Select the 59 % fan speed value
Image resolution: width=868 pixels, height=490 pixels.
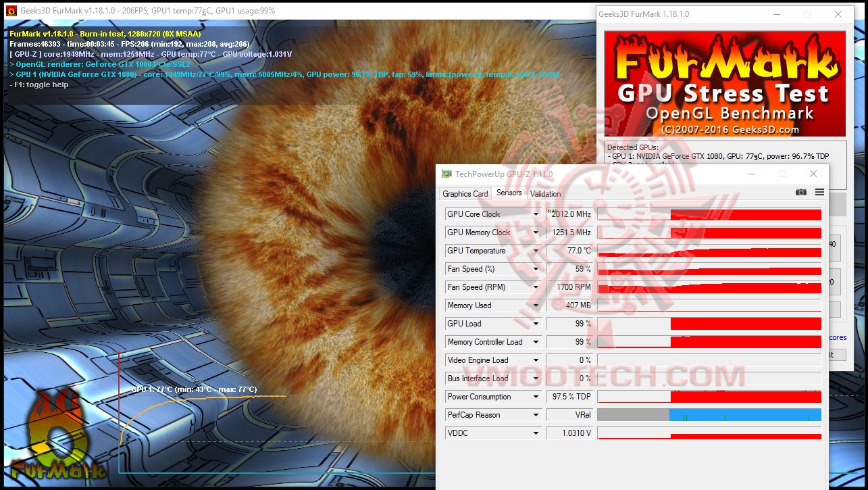point(569,269)
